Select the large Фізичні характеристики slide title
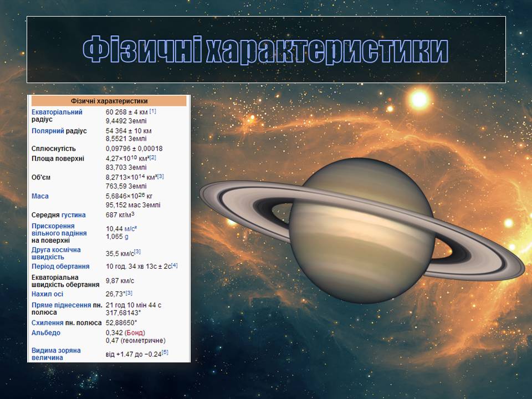 coord(265,50)
